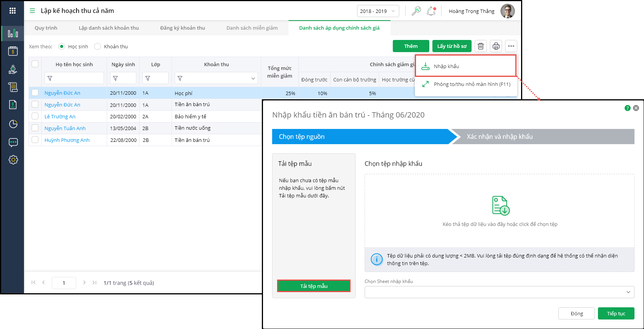Click the Lấy từ hồ sơ button
644x329 pixels.
[x=452, y=46]
